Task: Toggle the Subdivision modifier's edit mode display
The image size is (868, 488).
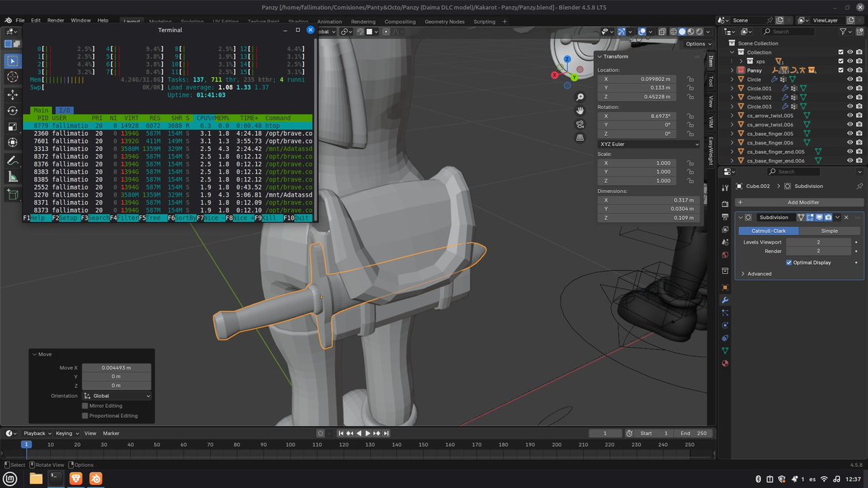Action: point(810,218)
